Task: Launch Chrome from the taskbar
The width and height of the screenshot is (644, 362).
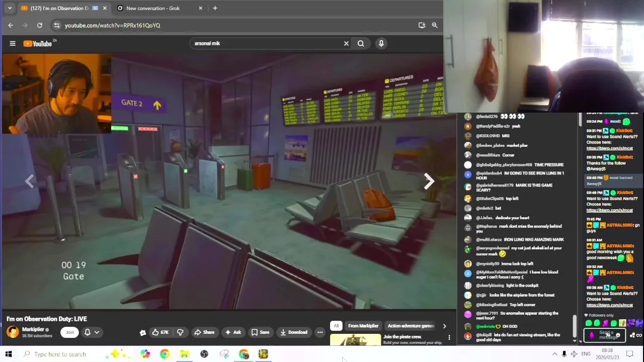Action: point(165,354)
